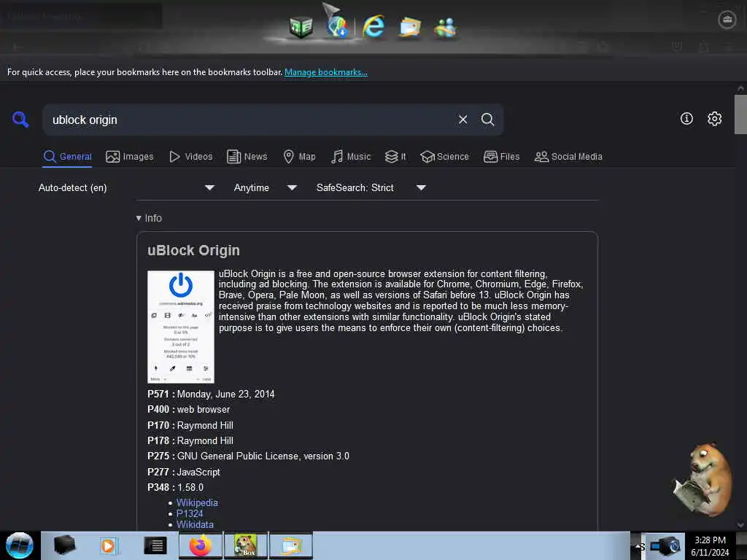Open the SafeSearch: Strict dropdown
The image size is (747, 560).
tap(371, 187)
